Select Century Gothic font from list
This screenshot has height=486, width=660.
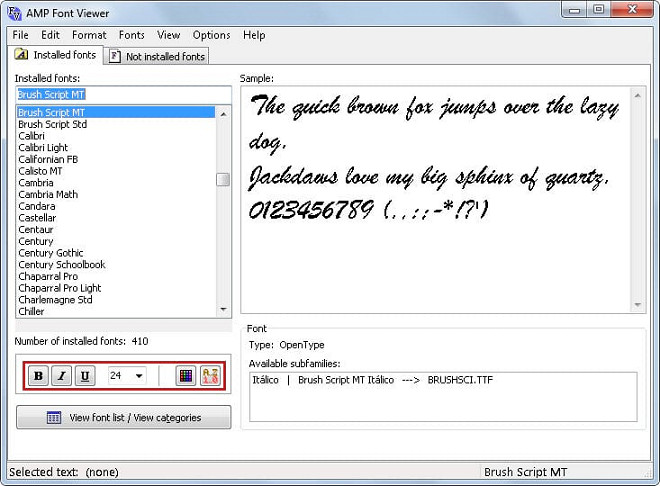(51, 253)
